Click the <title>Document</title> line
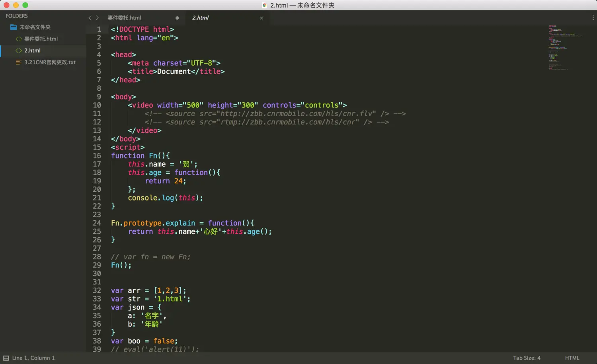The width and height of the screenshot is (597, 364). [176, 72]
